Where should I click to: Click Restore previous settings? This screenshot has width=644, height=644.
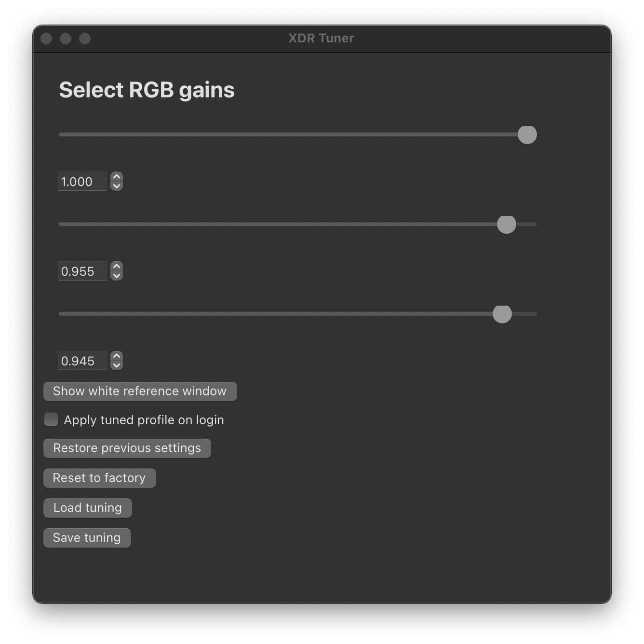tap(127, 448)
